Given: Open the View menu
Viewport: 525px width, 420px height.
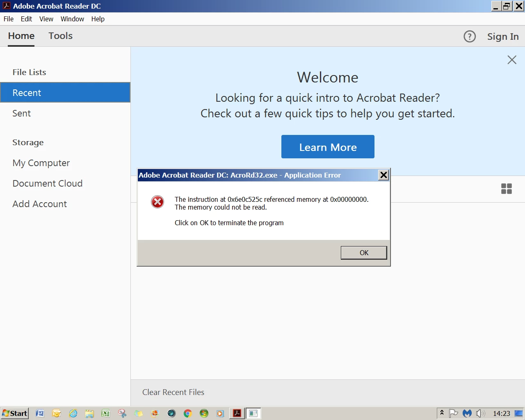Looking at the screenshot, I should point(46,19).
